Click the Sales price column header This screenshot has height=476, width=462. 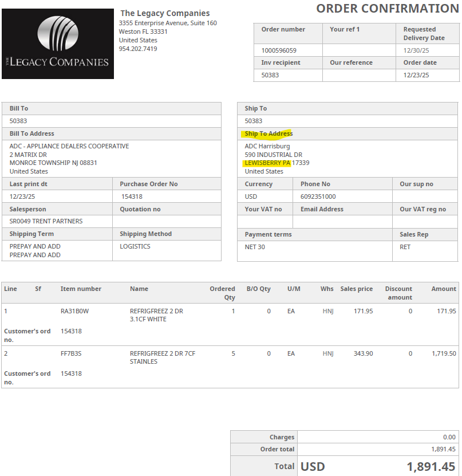[357, 289]
